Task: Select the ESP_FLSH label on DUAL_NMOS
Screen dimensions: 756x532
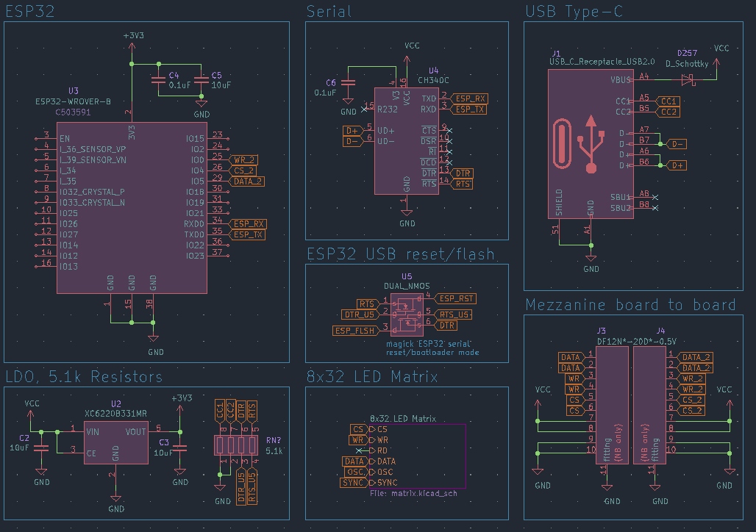Action: [x=354, y=331]
